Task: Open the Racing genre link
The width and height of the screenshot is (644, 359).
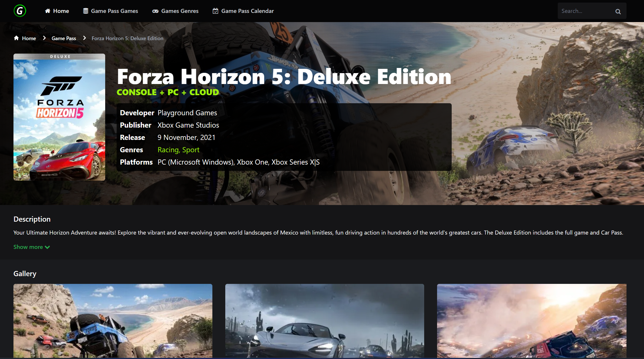Action: 169,150
